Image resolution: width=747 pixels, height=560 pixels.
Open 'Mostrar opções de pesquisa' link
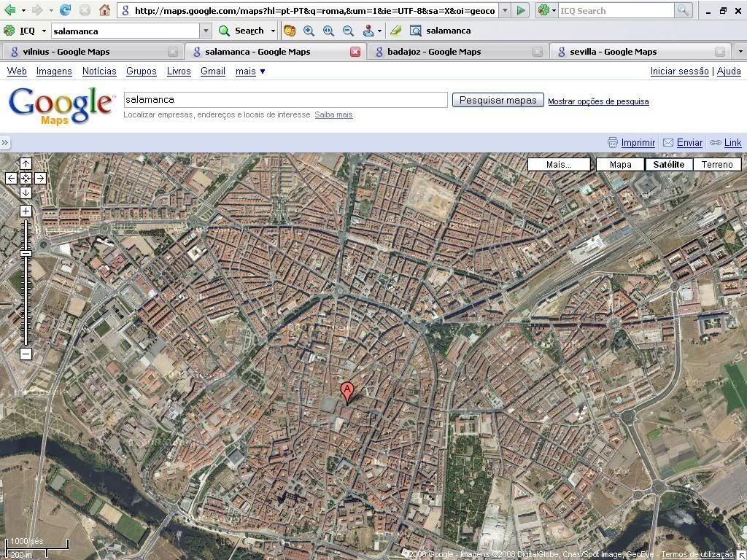pyautogui.click(x=598, y=101)
